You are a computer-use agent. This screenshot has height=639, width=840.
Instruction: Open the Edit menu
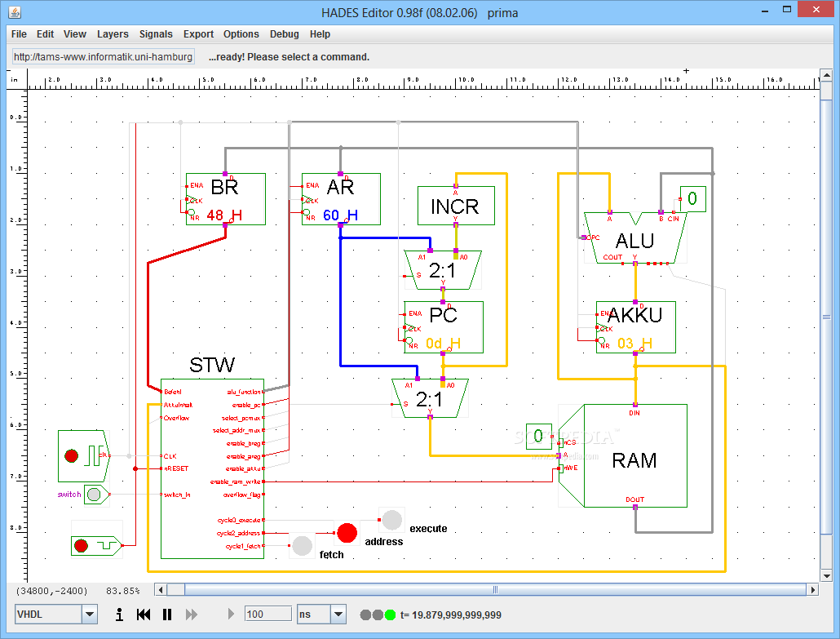tap(45, 33)
